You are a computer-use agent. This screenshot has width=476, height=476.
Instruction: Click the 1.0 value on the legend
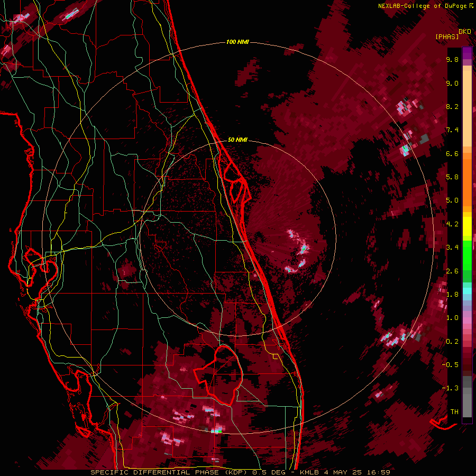[x=452, y=318]
